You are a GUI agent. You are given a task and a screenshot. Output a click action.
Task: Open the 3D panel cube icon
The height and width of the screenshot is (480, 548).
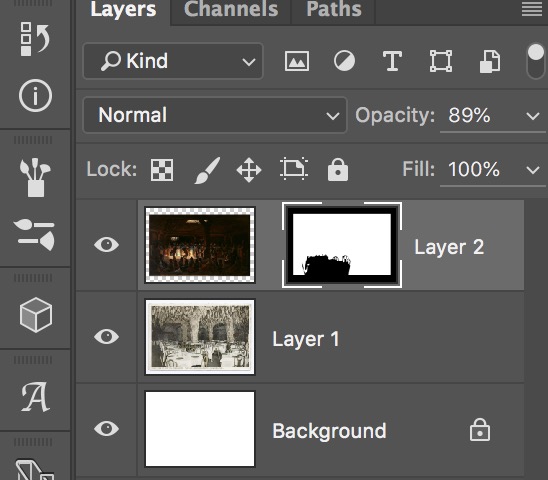click(x=36, y=315)
